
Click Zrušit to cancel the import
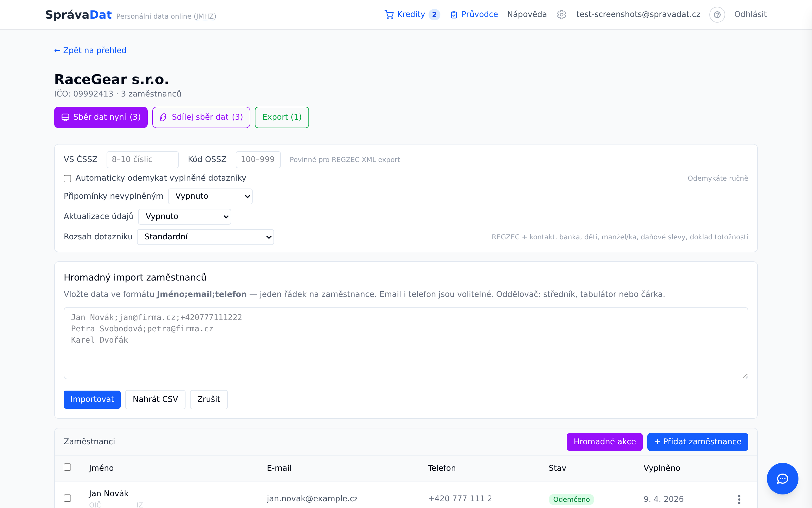click(x=209, y=399)
